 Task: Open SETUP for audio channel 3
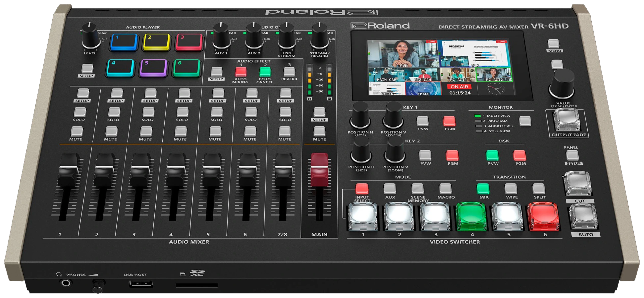(x=150, y=93)
